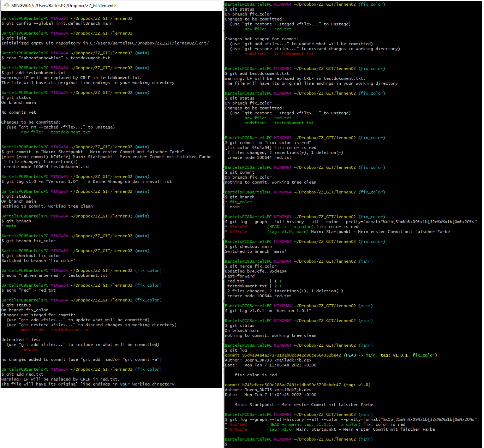Image resolution: width=484 pixels, height=448 pixels.
Task: Click '1 file changed, 1 insertion(+)' line
Action: tap(41, 162)
